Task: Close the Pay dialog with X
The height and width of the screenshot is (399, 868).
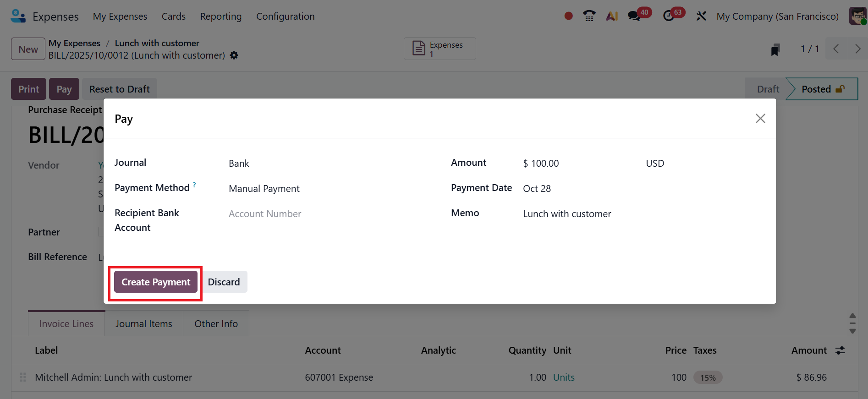Action: [760, 119]
